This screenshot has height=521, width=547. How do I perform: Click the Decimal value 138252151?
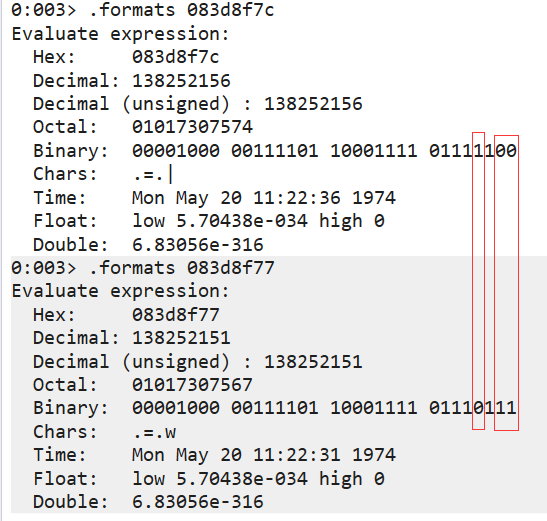click(x=181, y=338)
